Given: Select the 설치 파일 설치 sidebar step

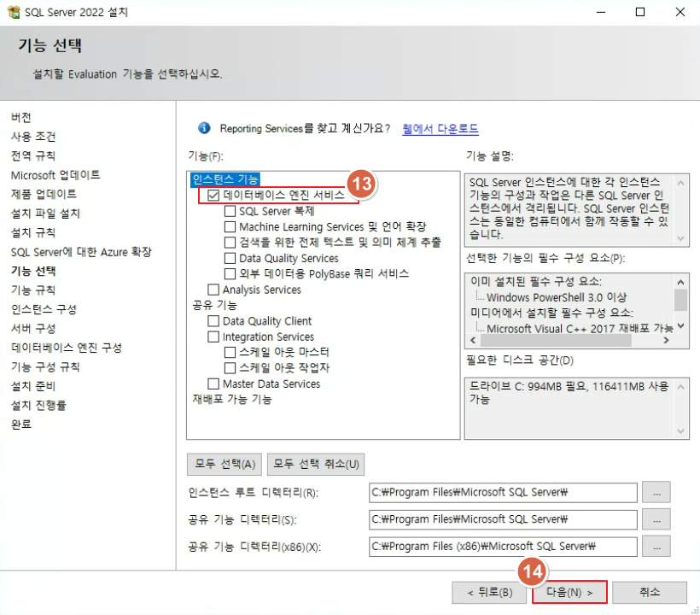Looking at the screenshot, I should [x=45, y=213].
